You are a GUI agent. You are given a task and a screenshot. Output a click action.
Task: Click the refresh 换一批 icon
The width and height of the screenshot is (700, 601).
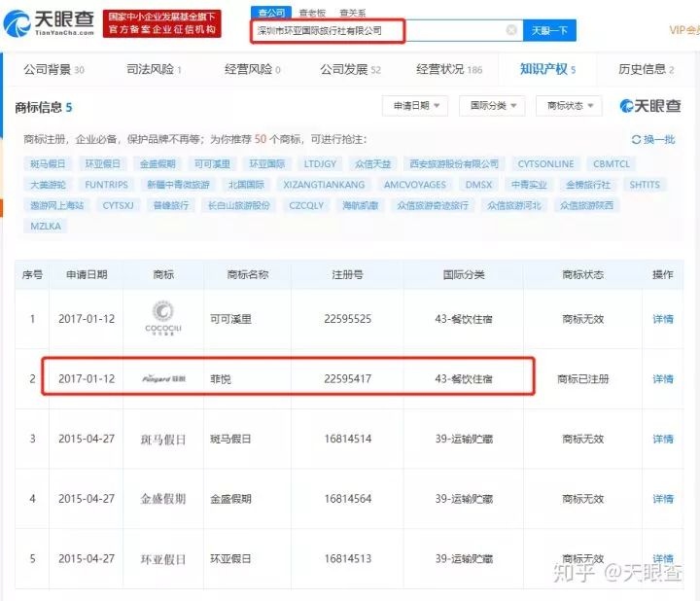coord(636,140)
